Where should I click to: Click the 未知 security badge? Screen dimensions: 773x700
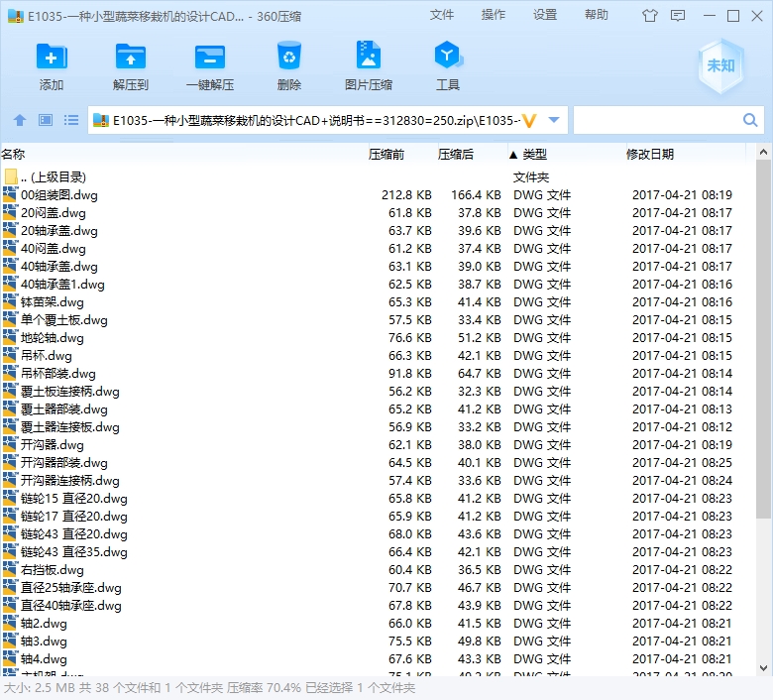click(x=720, y=65)
